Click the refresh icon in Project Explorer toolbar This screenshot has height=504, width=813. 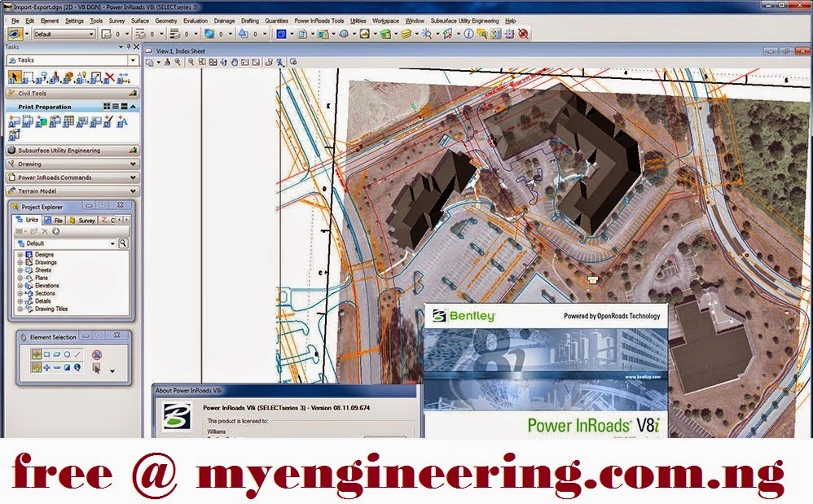coord(56,231)
